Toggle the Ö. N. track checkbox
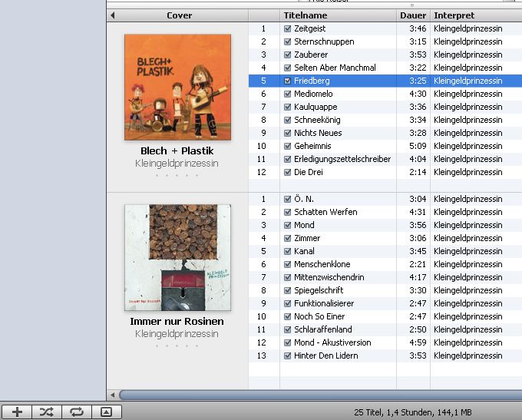 tap(288, 199)
